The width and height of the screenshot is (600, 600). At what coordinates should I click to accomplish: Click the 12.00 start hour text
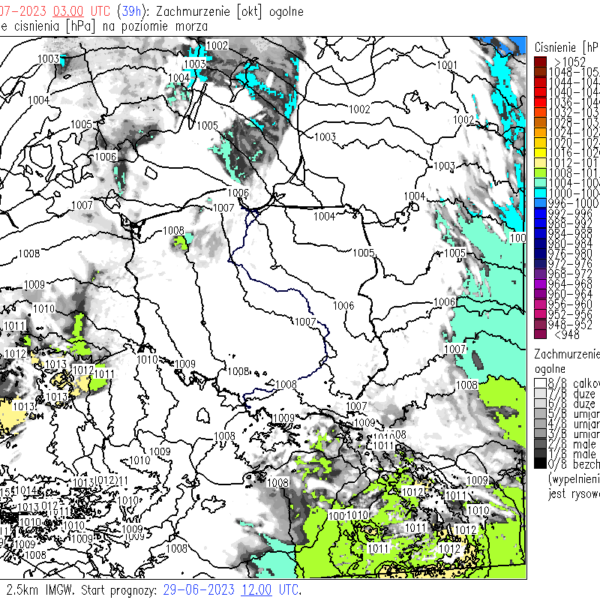(249, 591)
